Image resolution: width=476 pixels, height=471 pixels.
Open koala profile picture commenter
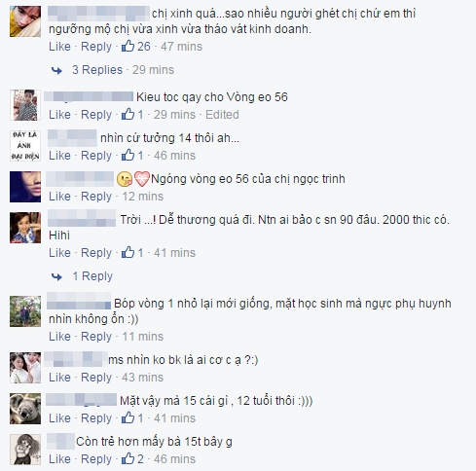click(x=25, y=409)
